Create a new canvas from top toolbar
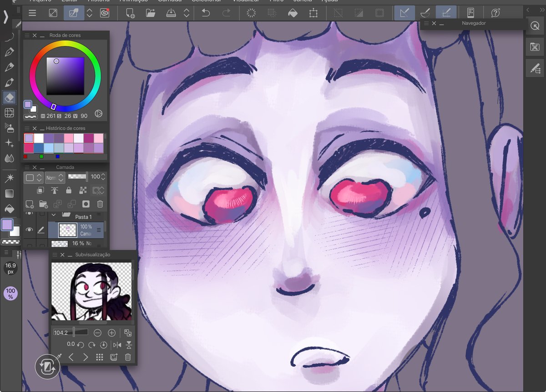546x392 pixels. click(x=130, y=13)
